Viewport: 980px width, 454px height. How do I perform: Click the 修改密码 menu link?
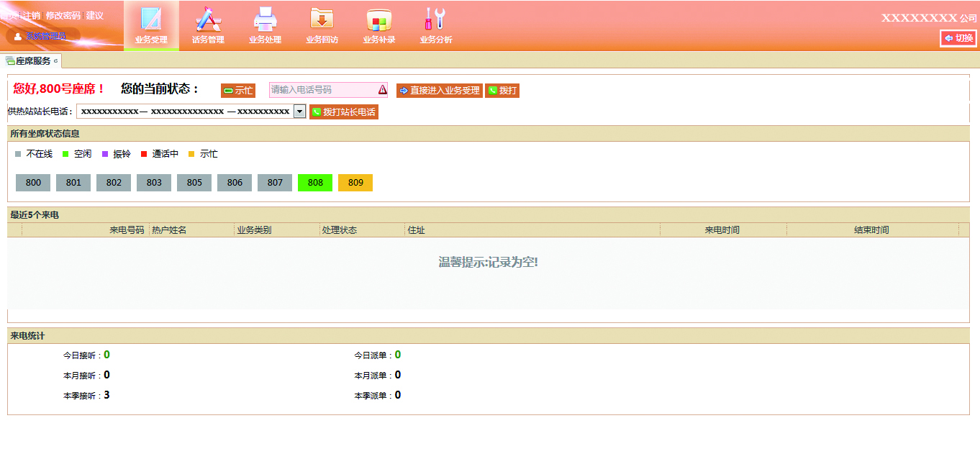[63, 16]
